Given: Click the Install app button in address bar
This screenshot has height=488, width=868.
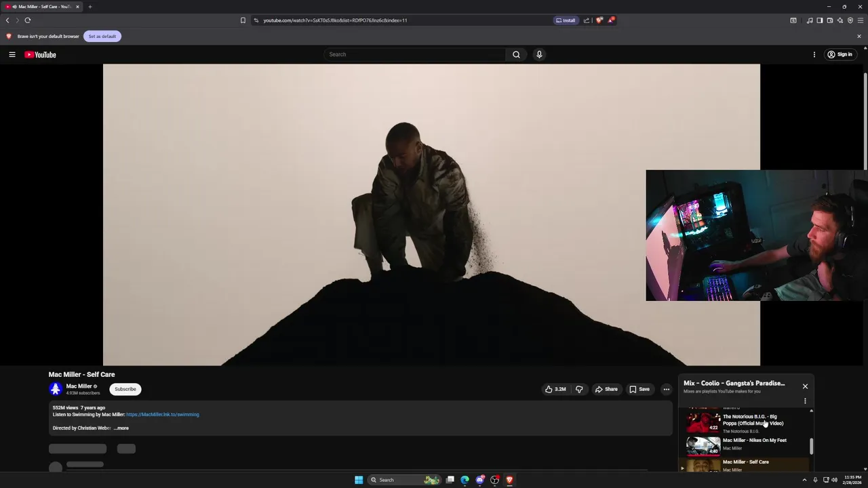Looking at the screenshot, I should coord(566,20).
